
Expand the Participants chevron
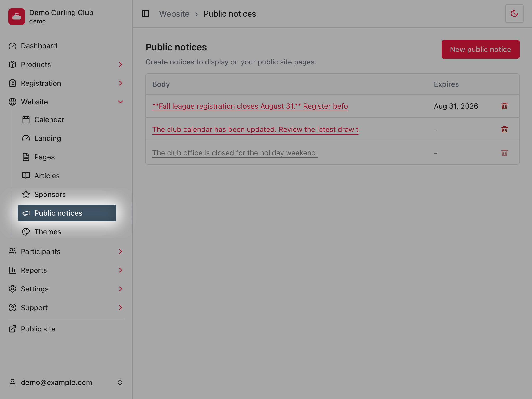[x=120, y=251]
